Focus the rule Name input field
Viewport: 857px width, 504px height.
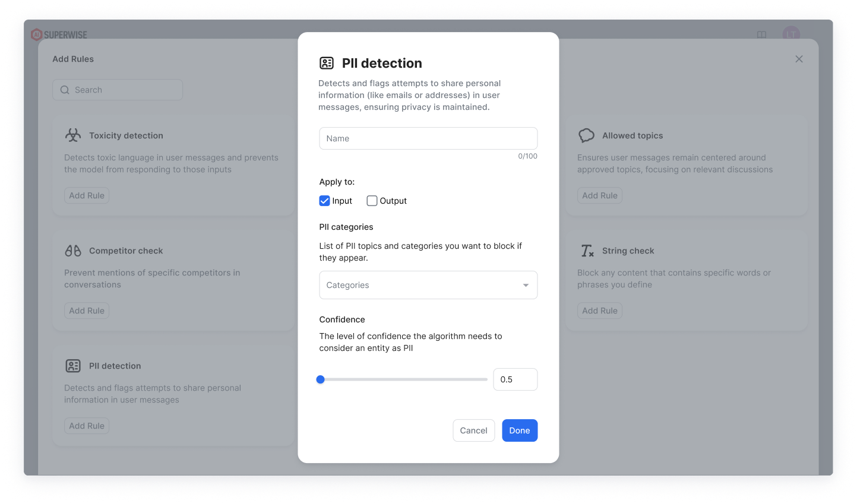coord(428,138)
